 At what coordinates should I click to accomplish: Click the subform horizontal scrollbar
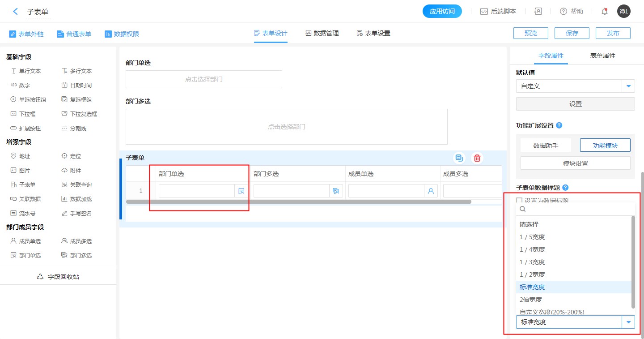pyautogui.click(x=298, y=202)
